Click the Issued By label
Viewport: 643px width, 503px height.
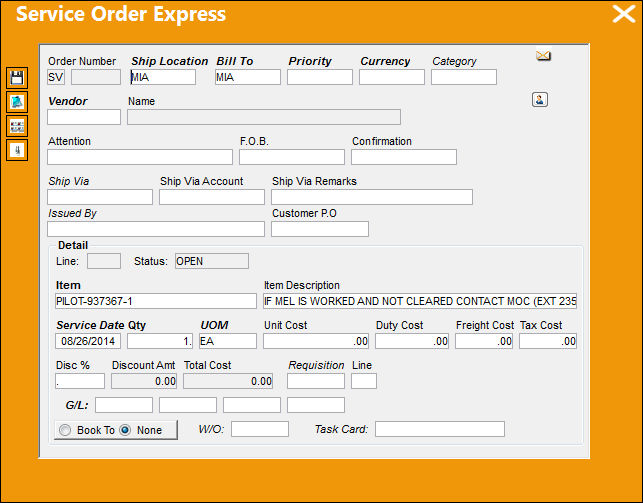(72, 214)
